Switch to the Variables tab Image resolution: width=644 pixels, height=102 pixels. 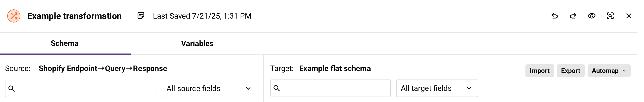pyautogui.click(x=197, y=43)
